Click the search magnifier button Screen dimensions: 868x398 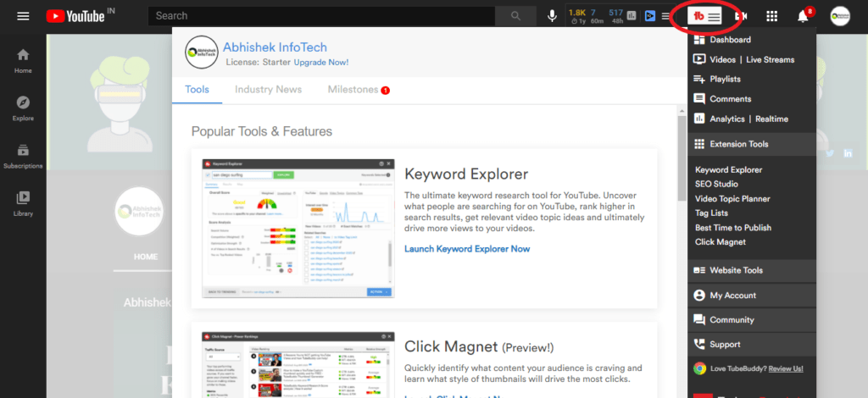(x=515, y=16)
